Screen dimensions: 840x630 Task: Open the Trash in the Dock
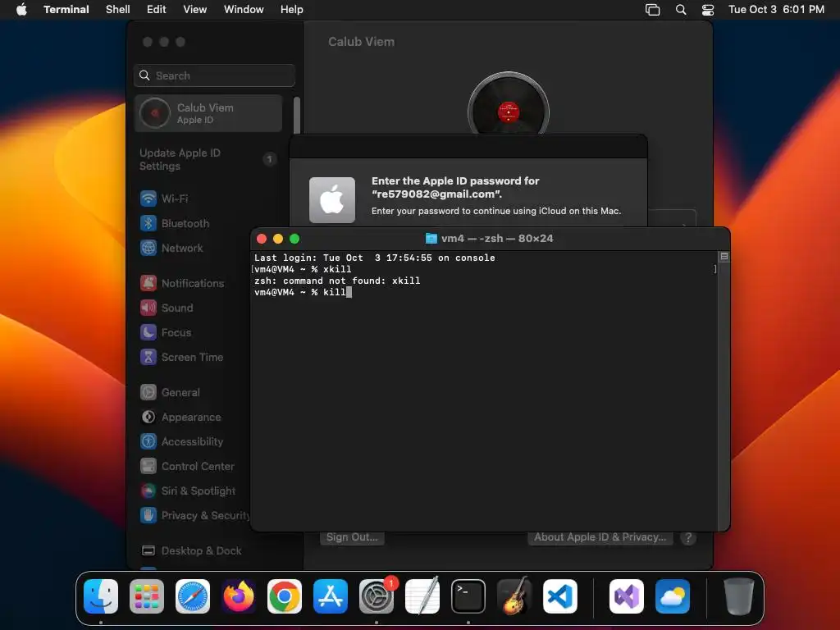tap(739, 596)
